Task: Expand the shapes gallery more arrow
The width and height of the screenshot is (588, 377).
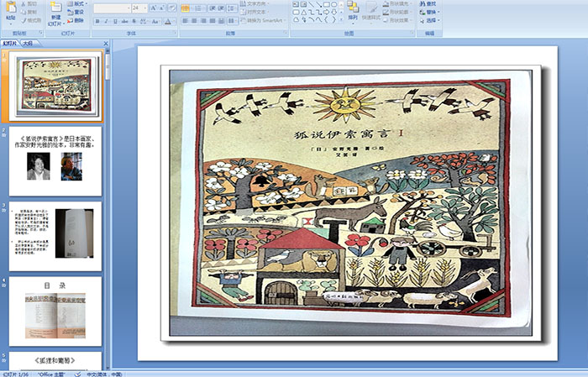Action: [x=342, y=20]
